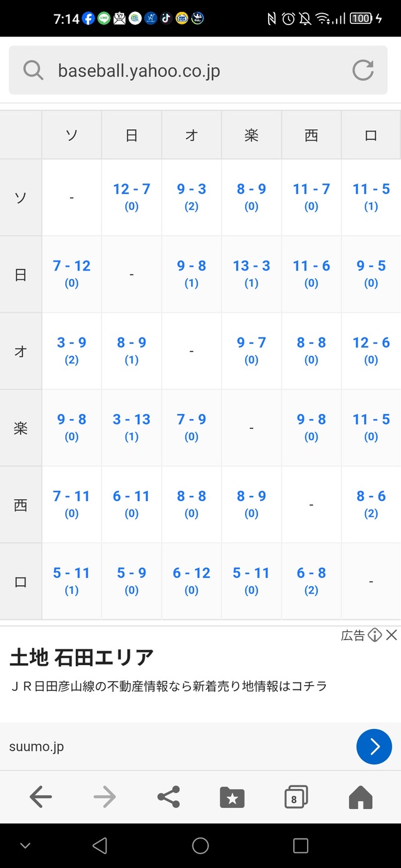Tap the blue arrow button on suumo ad

[x=374, y=747]
